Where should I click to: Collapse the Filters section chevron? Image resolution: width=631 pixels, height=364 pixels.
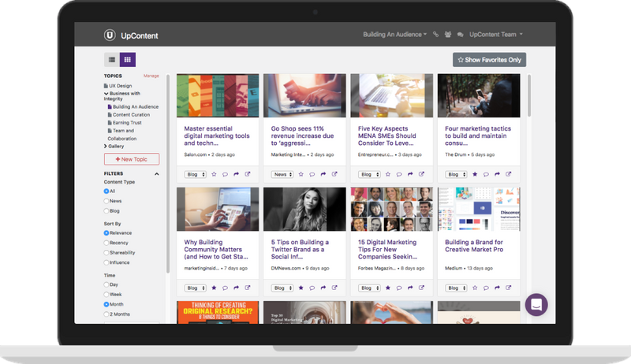point(156,174)
